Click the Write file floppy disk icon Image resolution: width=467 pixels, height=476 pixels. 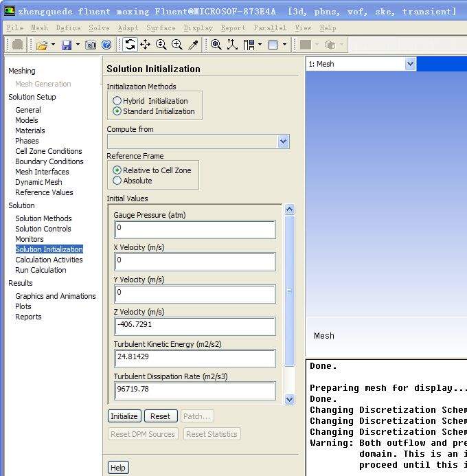click(x=67, y=45)
